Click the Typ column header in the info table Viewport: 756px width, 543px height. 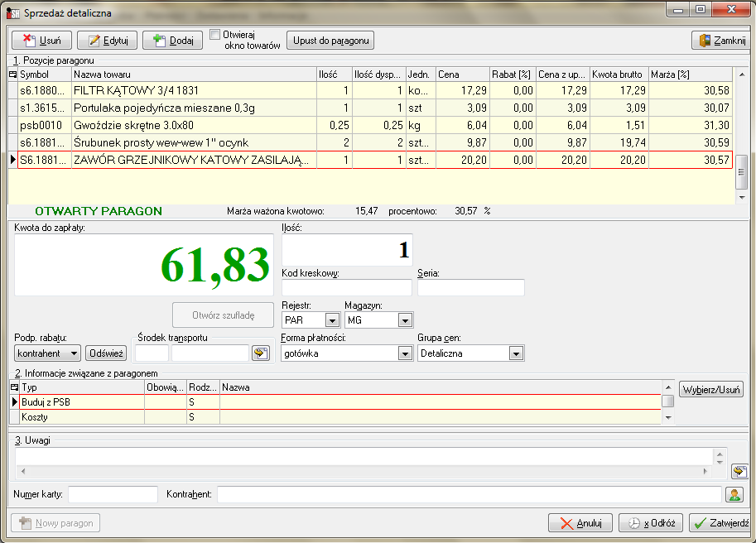click(x=83, y=387)
